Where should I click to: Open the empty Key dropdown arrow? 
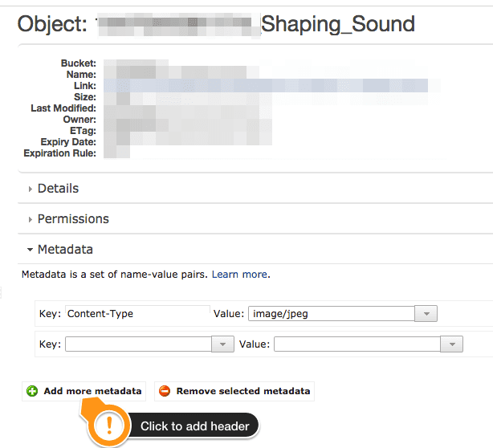click(222, 344)
